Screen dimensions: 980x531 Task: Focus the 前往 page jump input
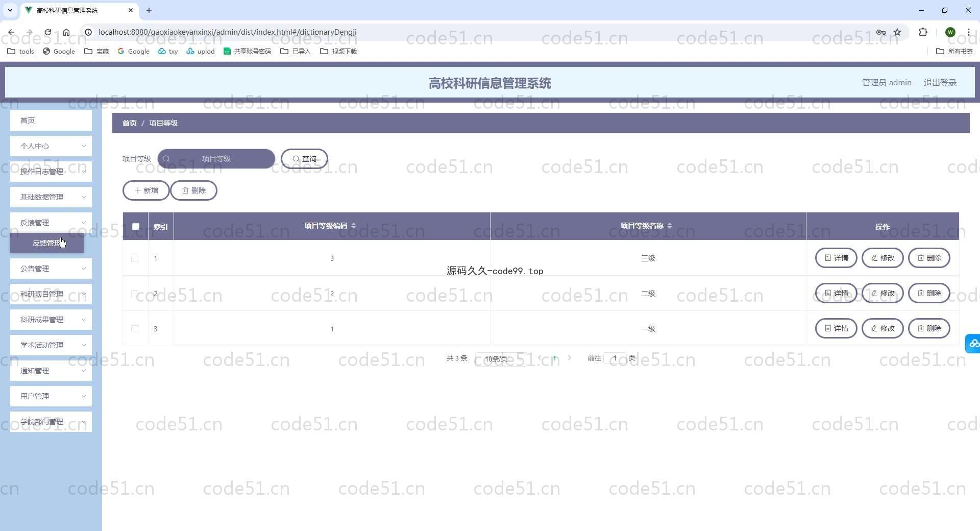click(615, 358)
